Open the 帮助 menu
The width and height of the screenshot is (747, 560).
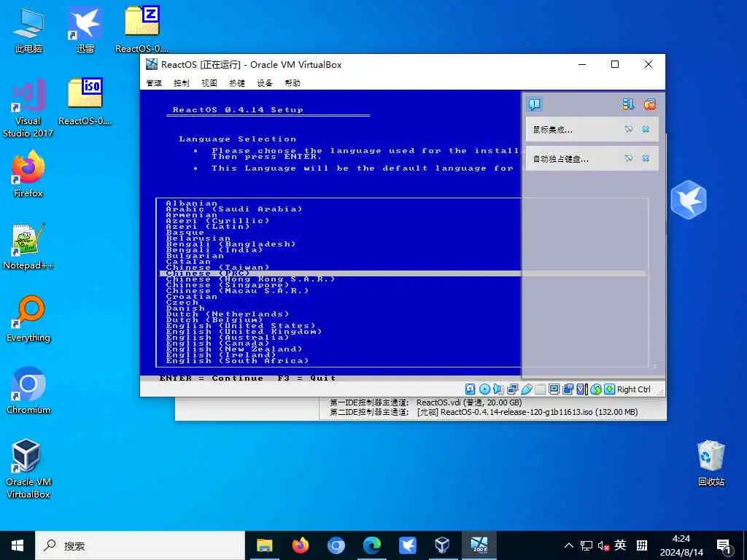(x=293, y=83)
